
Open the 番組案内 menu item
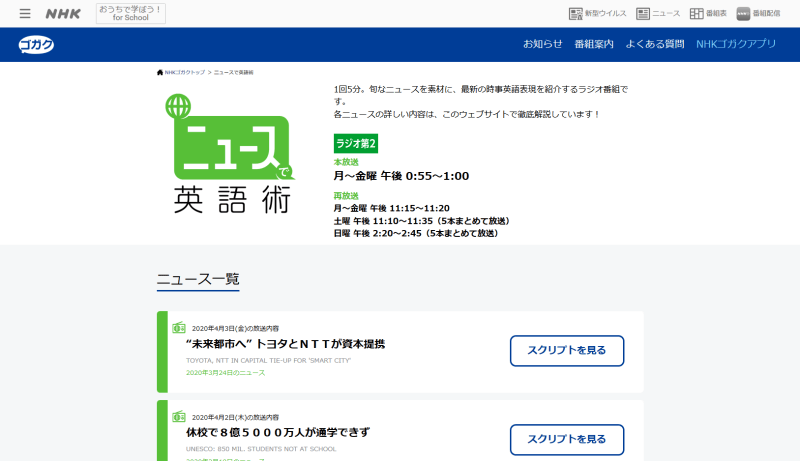pos(594,44)
